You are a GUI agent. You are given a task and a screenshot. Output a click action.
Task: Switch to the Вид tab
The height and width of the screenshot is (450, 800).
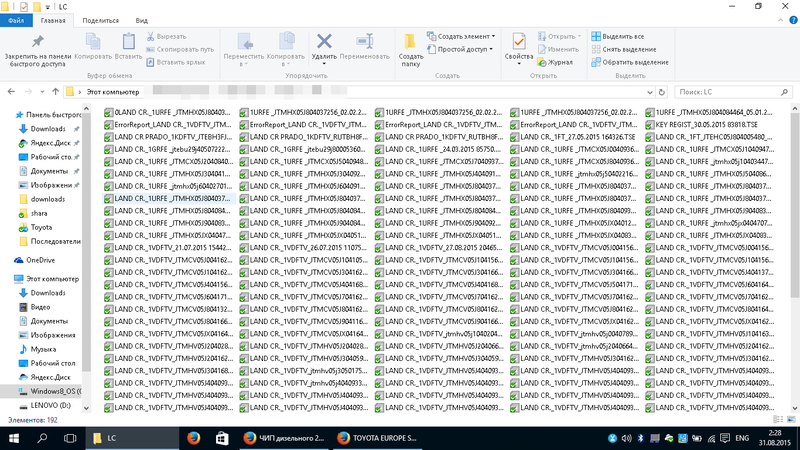point(141,21)
